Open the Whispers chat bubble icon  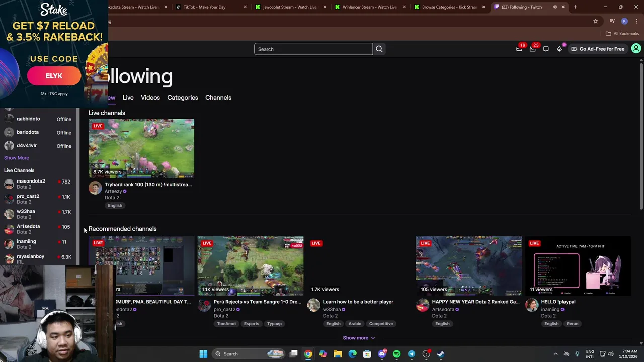click(x=546, y=49)
